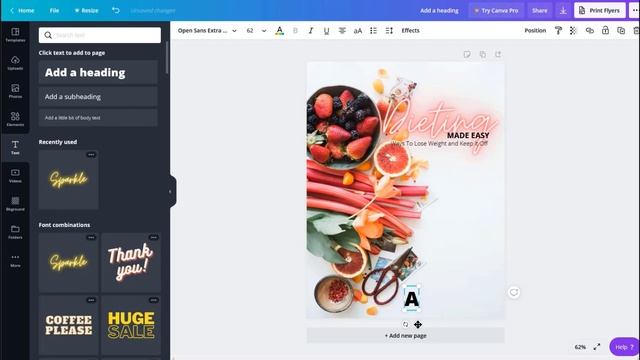The height and width of the screenshot is (360, 640).
Task: Open the three-dot menu beside Print Flyers
Action: pyautogui.click(x=634, y=11)
